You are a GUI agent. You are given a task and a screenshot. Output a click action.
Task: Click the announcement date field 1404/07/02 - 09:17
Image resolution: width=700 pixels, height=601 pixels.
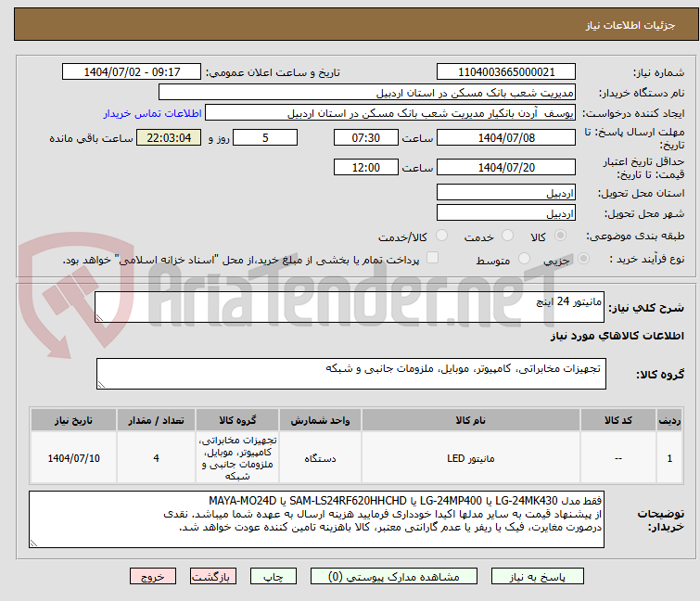pyautogui.click(x=132, y=72)
